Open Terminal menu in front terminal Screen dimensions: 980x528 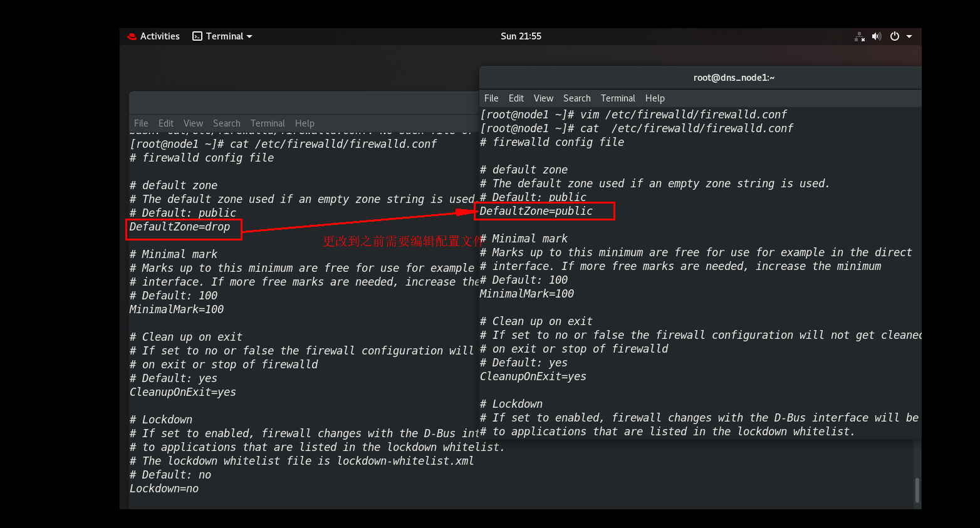pyautogui.click(x=618, y=98)
